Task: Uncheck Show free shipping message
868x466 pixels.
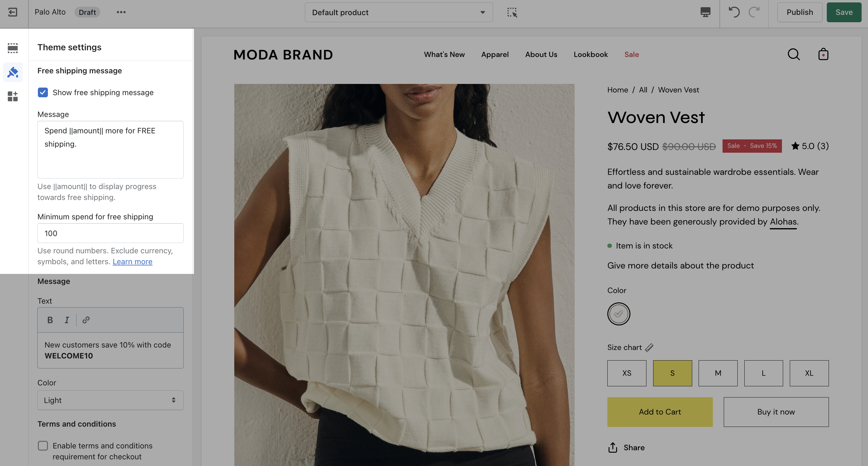Action: click(43, 92)
